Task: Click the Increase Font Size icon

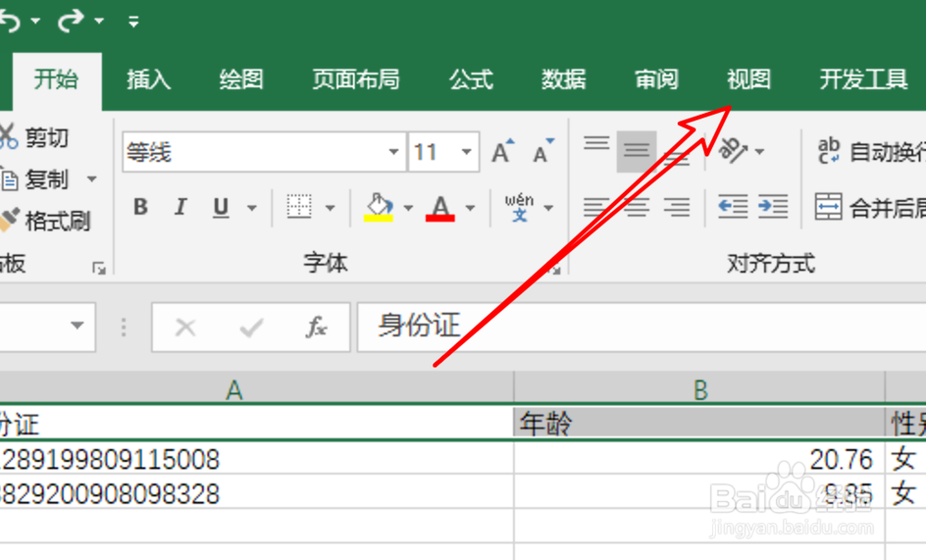Action: point(500,148)
